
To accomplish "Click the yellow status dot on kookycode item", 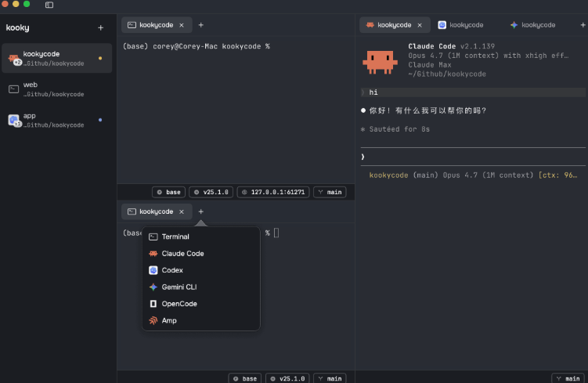I will 100,58.
